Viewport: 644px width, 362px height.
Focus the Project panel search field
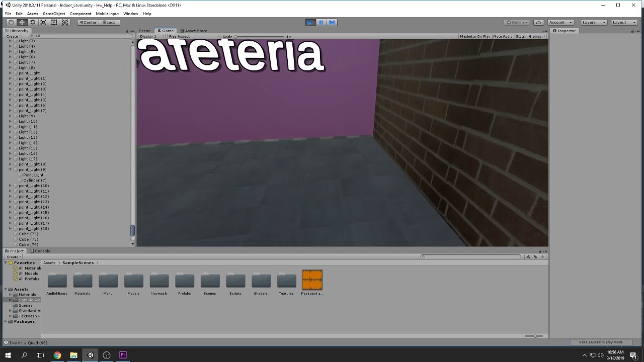coord(471,257)
